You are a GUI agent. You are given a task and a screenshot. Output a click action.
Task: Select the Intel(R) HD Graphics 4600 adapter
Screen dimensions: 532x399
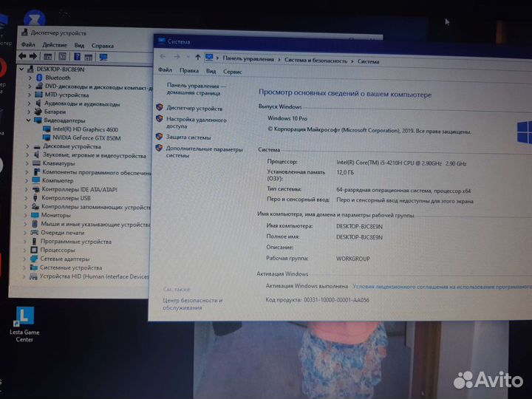(85, 129)
